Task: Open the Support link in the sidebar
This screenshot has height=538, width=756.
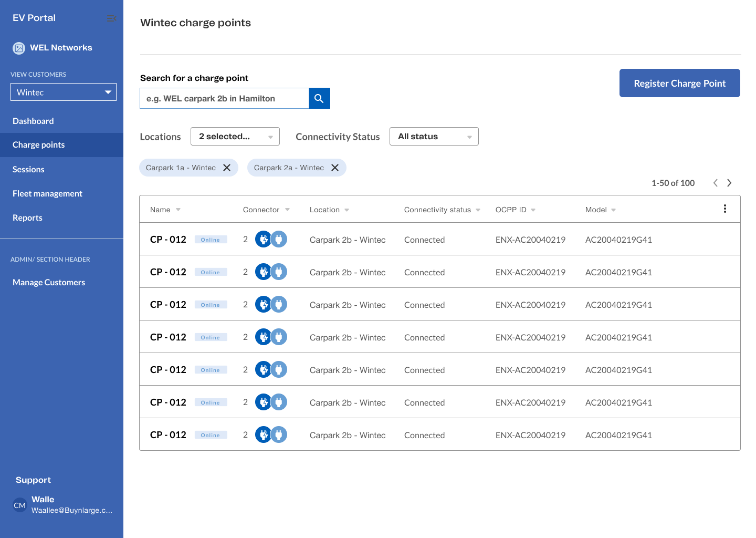Action: tap(33, 480)
